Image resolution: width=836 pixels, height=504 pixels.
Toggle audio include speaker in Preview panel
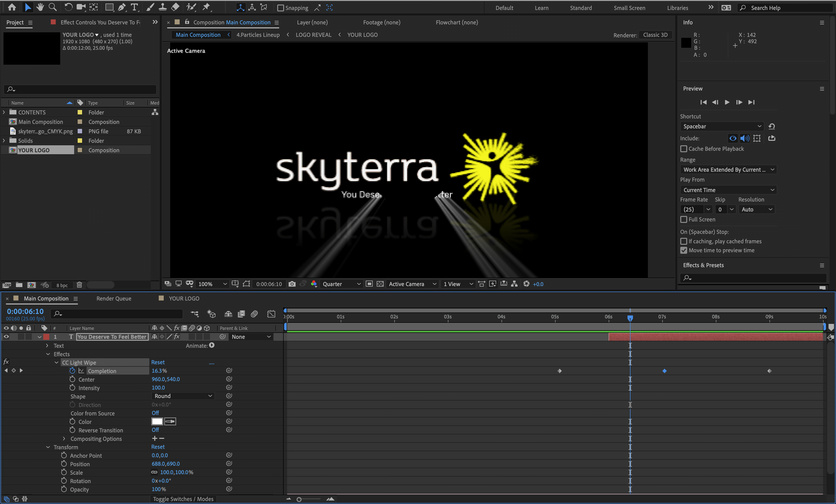pyautogui.click(x=745, y=138)
